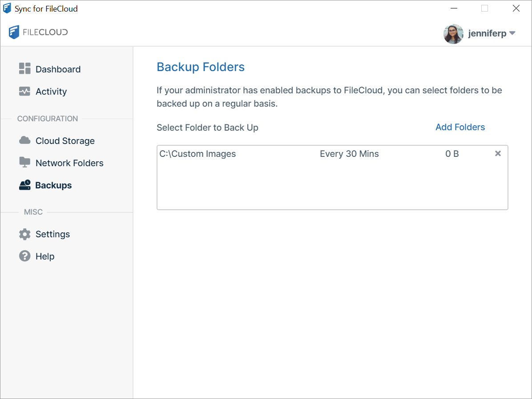The image size is (532, 399).
Task: Click the Every 30 Mins schedule
Action: pyautogui.click(x=349, y=154)
